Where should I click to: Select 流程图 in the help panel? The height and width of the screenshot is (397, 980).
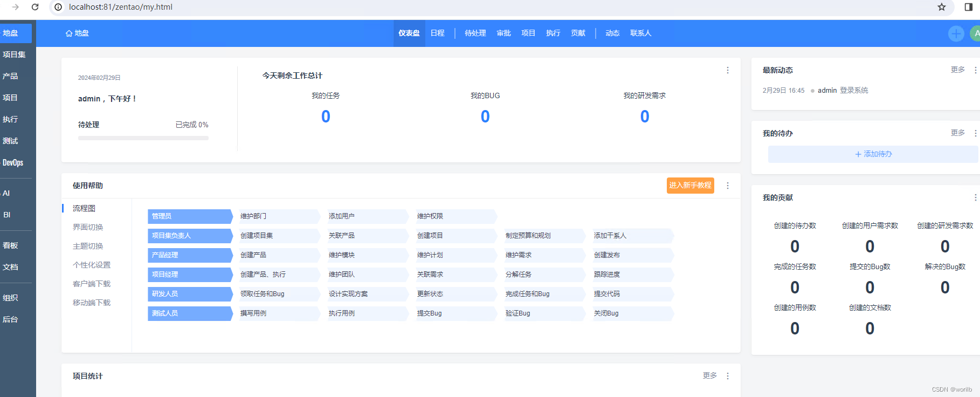tap(84, 208)
